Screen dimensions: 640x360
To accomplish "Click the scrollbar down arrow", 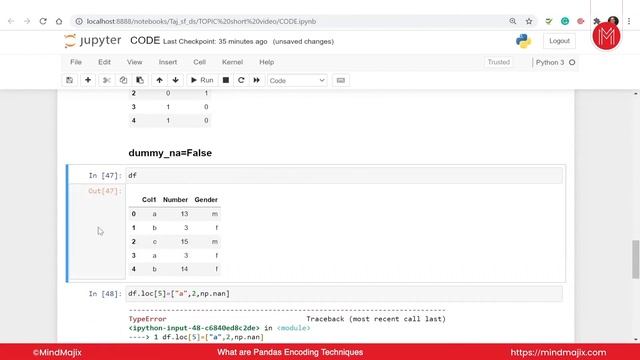I will click(x=636, y=339).
